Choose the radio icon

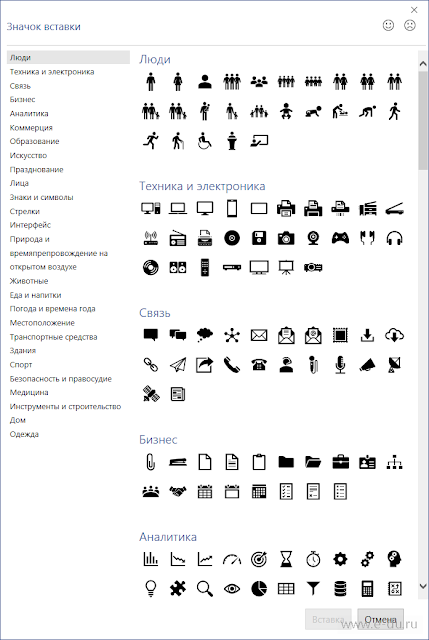(x=178, y=238)
